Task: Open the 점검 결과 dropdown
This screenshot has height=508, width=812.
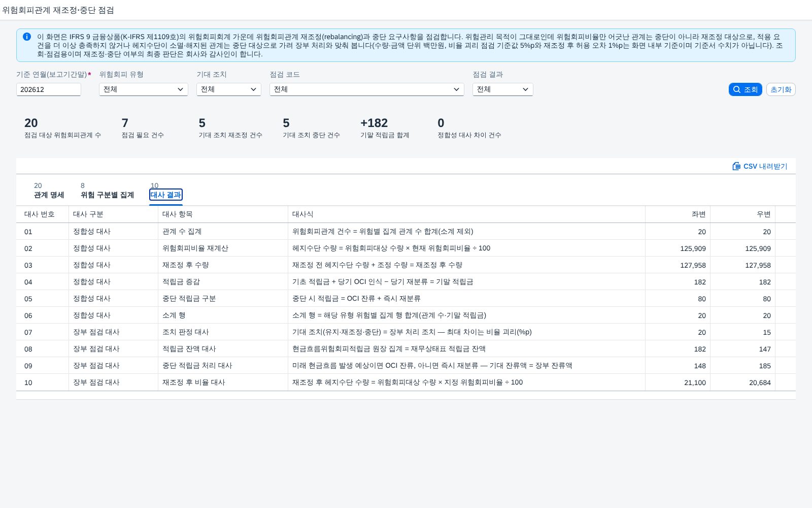Action: [503, 89]
